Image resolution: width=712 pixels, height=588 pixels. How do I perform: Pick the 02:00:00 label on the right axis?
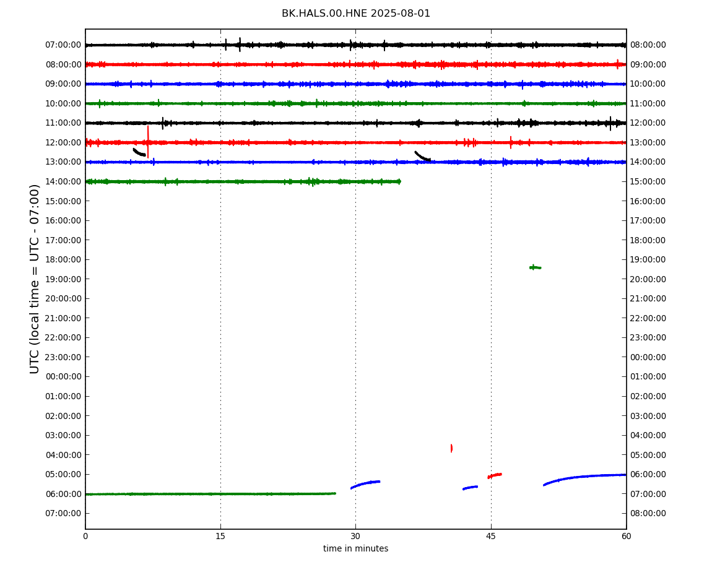(648, 396)
